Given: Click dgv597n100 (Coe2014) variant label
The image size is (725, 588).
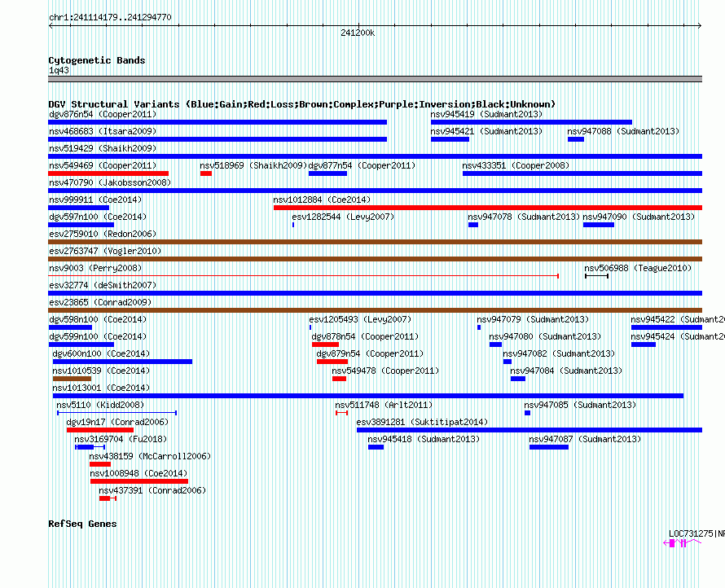Looking at the screenshot, I should 98,217.
